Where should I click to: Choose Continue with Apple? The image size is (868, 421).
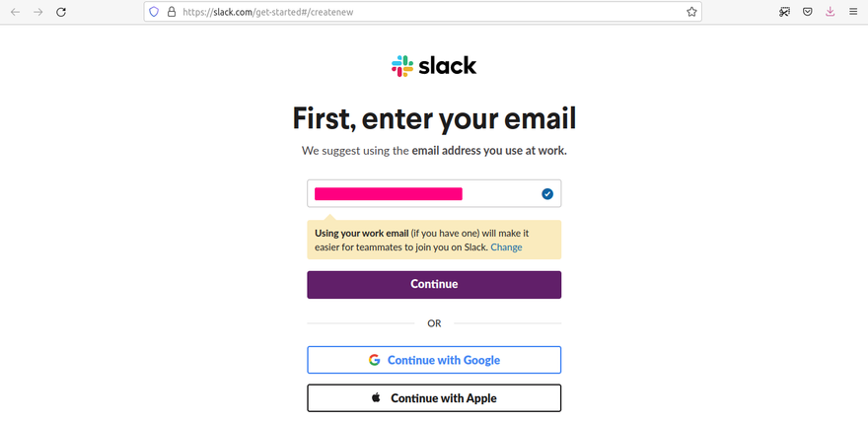(434, 398)
